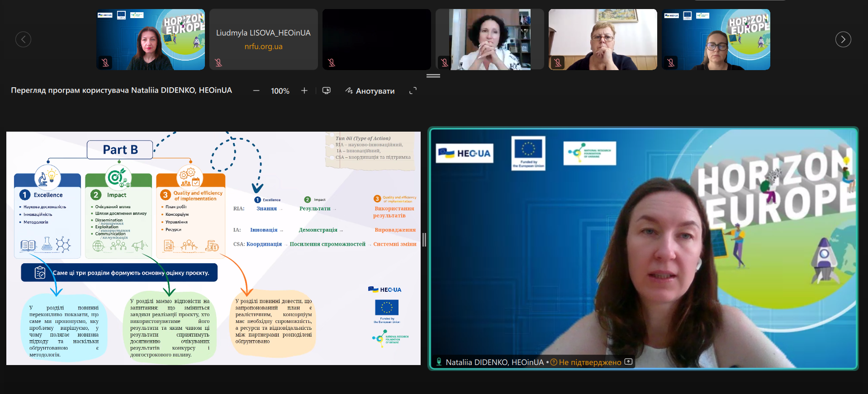Click the Знання text in RIA row
Image resolution: width=868 pixels, height=394 pixels.
(267, 209)
